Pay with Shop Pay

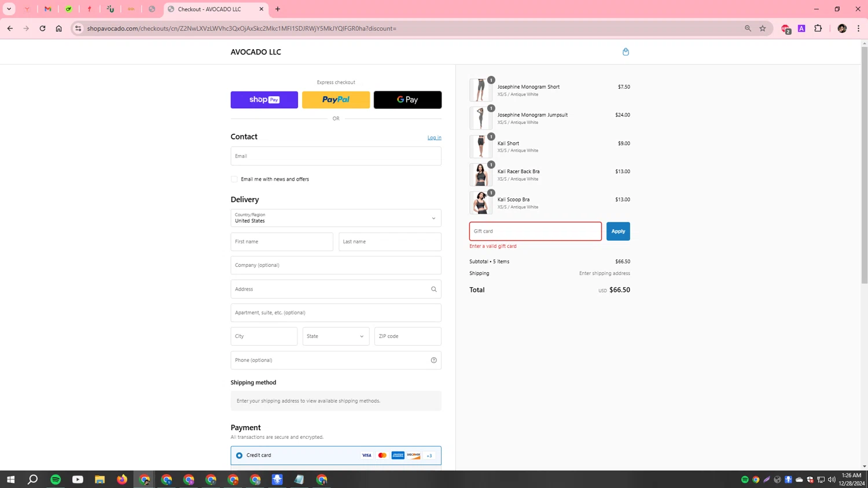[x=264, y=100]
